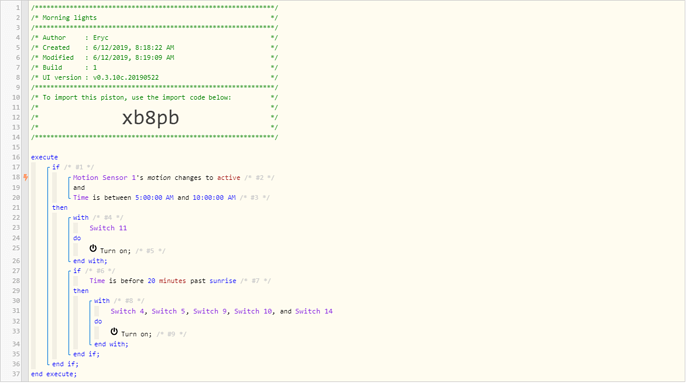Click the with keyword on line 30

pos(102,301)
